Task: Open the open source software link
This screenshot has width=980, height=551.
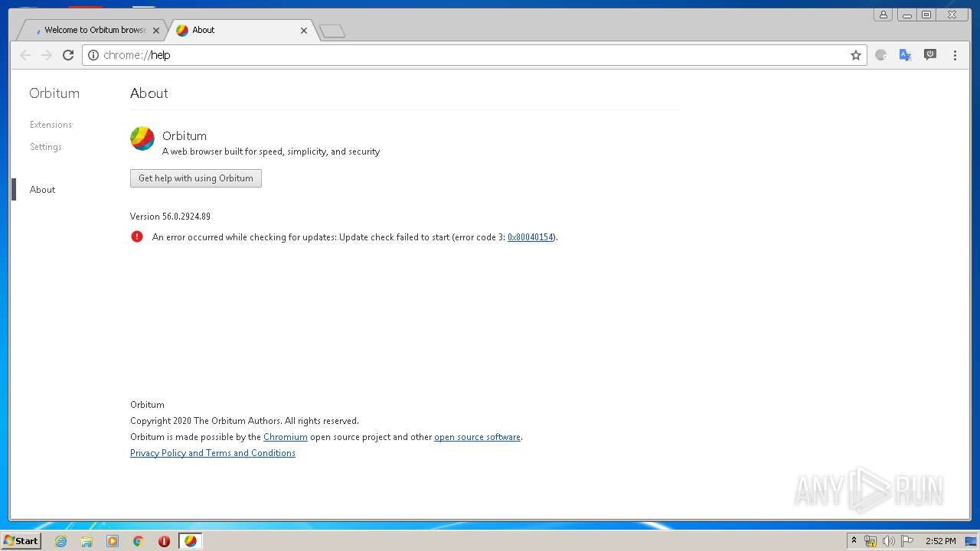Action: pyautogui.click(x=477, y=437)
